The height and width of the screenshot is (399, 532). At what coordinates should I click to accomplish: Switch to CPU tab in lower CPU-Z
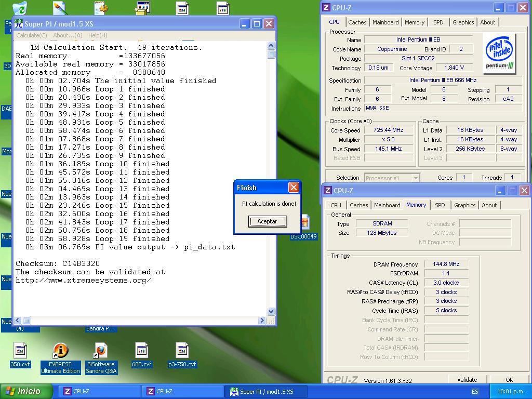tap(336, 205)
